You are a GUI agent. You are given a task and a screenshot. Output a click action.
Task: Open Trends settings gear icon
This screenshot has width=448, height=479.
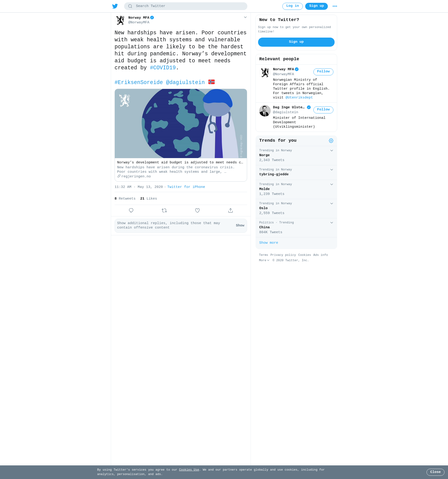click(331, 141)
